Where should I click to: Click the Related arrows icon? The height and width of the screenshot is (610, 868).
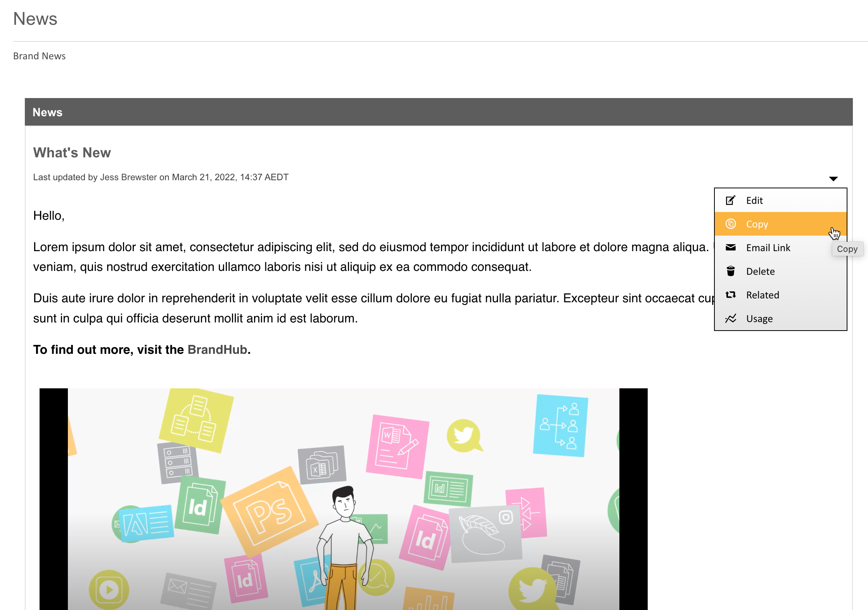[731, 295]
